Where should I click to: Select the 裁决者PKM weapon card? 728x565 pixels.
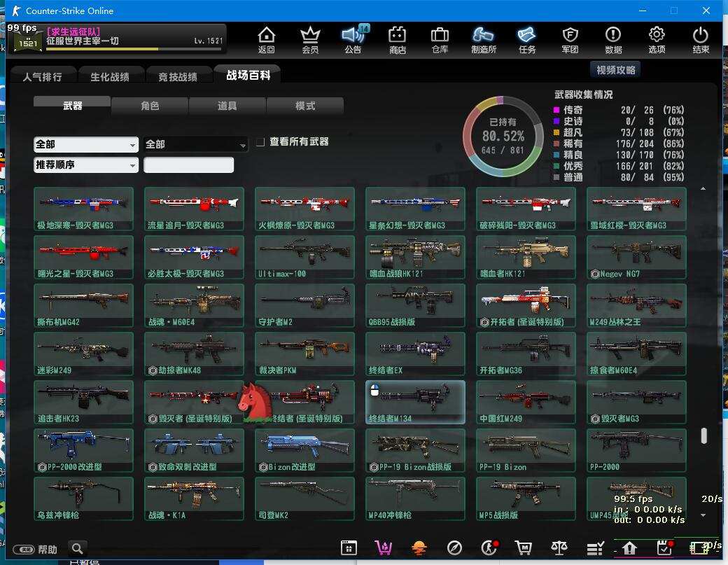304,354
